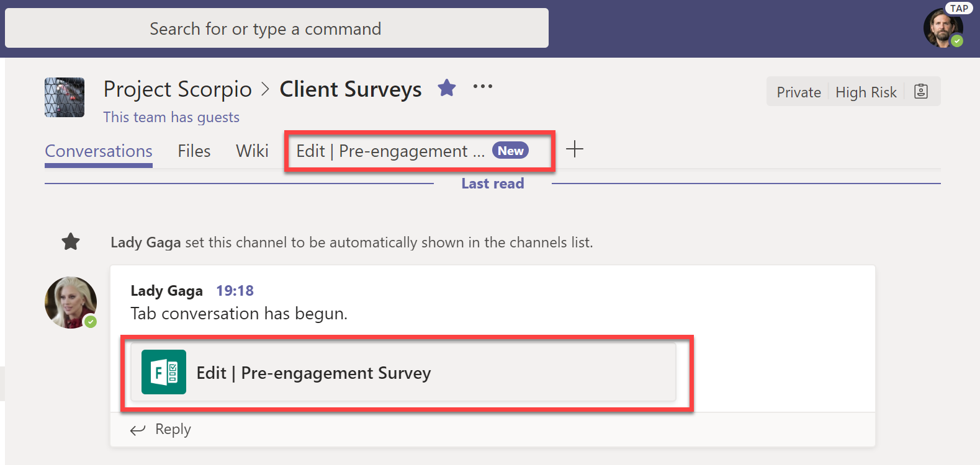The width and height of the screenshot is (980, 465).
Task: Add a new tab with plus icon
Action: point(575,149)
